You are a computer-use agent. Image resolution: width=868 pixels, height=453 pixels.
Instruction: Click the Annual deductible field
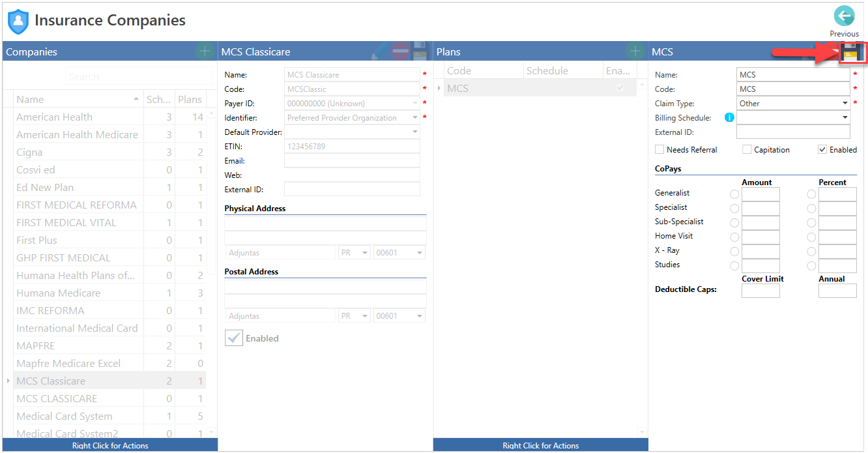tap(837, 291)
